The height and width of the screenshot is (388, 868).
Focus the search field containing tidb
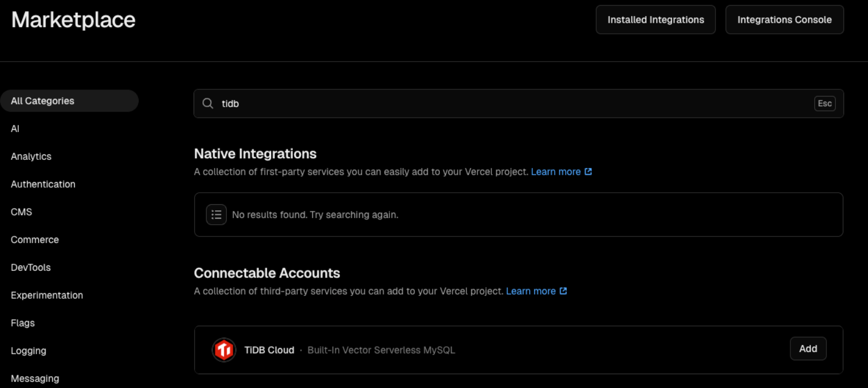[x=519, y=104]
